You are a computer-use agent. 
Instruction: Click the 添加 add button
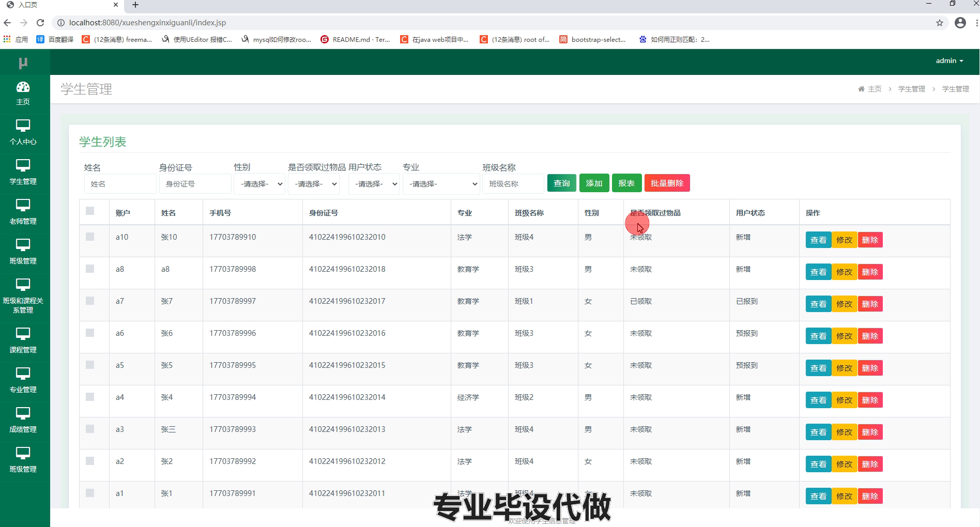pyautogui.click(x=594, y=183)
